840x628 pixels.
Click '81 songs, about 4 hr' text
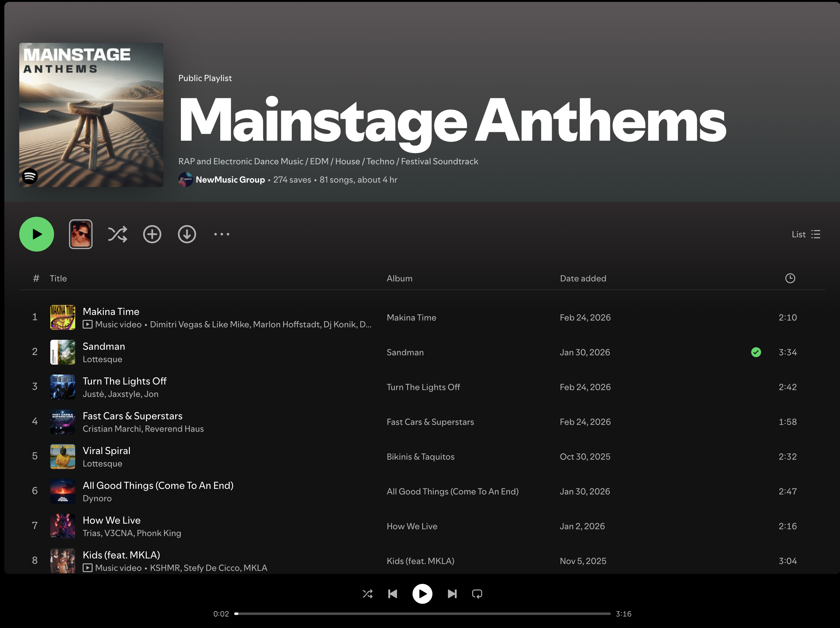[358, 180]
